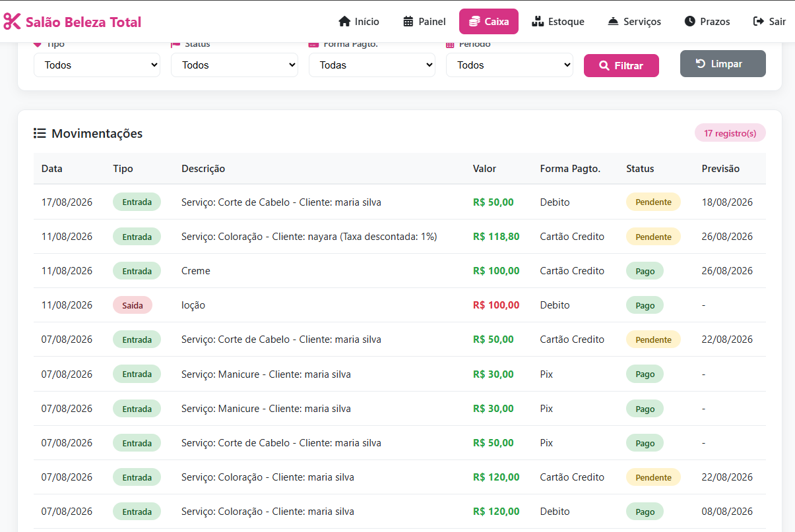
Task: Open the Tipo filter dropdown
Action: point(97,65)
